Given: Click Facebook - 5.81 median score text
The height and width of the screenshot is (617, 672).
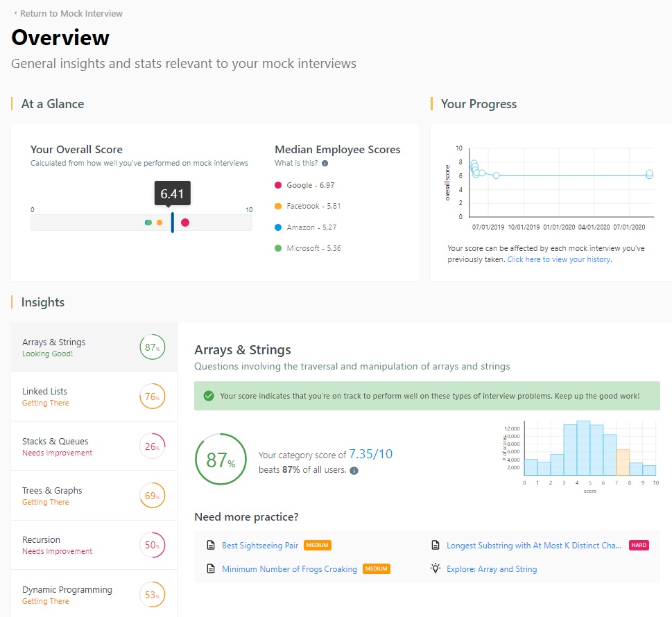Looking at the screenshot, I should click(x=313, y=206).
